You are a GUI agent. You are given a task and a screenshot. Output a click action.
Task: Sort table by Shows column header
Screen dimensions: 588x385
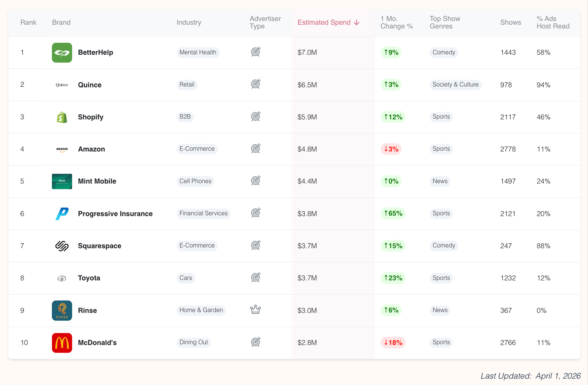coord(510,22)
